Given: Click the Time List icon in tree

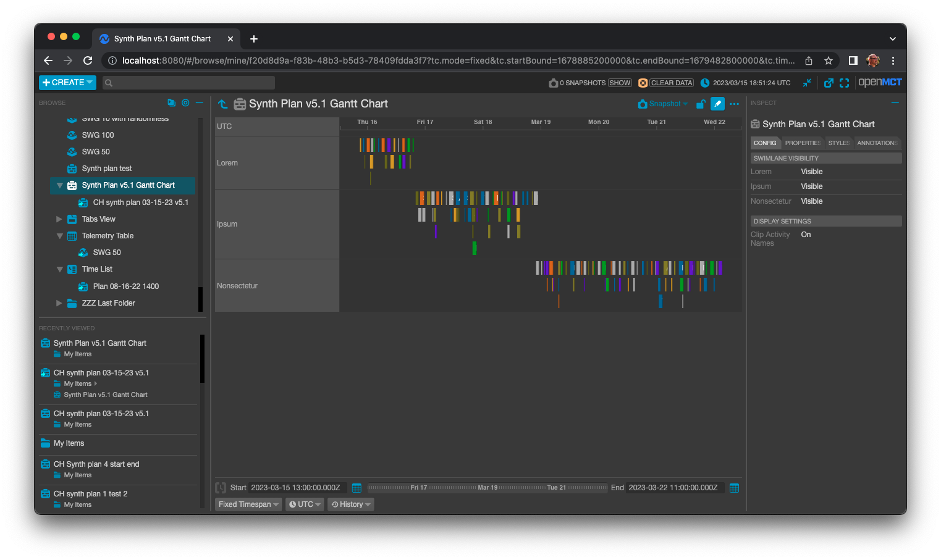Looking at the screenshot, I should click(x=72, y=269).
